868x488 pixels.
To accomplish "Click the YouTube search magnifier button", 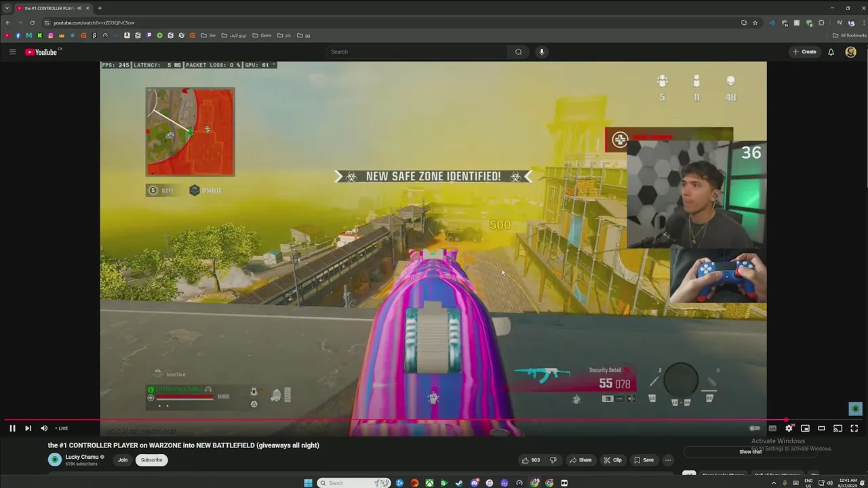I will tap(519, 52).
